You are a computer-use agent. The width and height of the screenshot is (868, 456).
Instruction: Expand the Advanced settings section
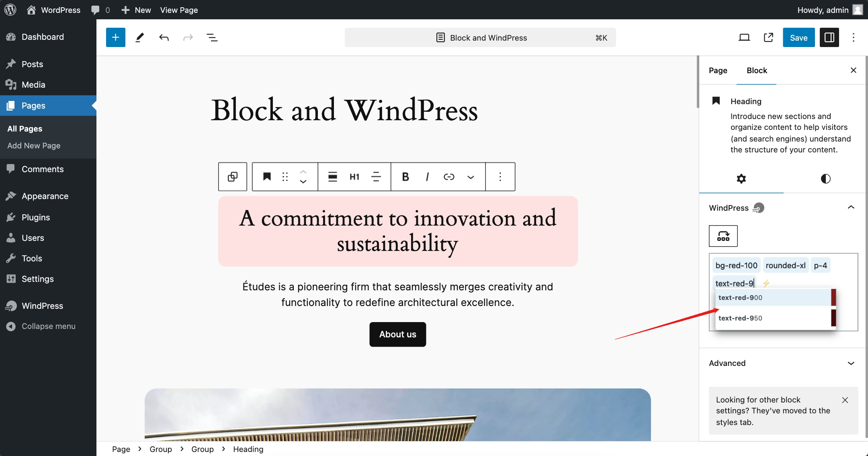coord(782,363)
